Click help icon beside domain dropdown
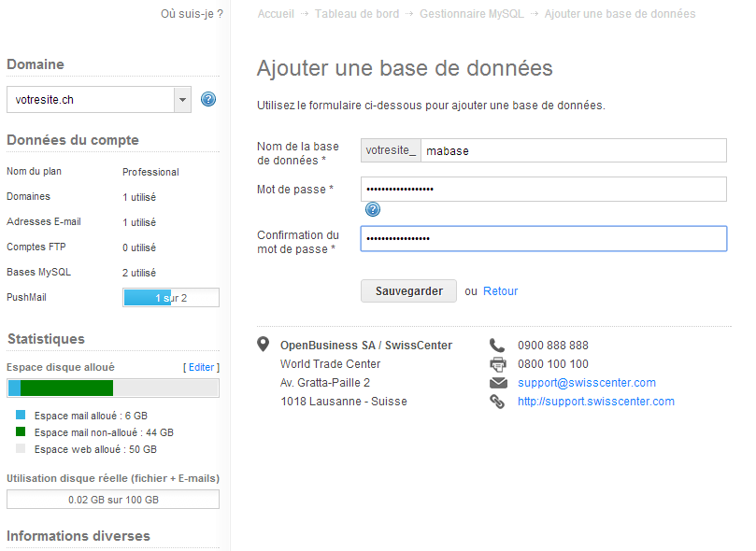The height and width of the screenshot is (551, 756). pyautogui.click(x=208, y=99)
